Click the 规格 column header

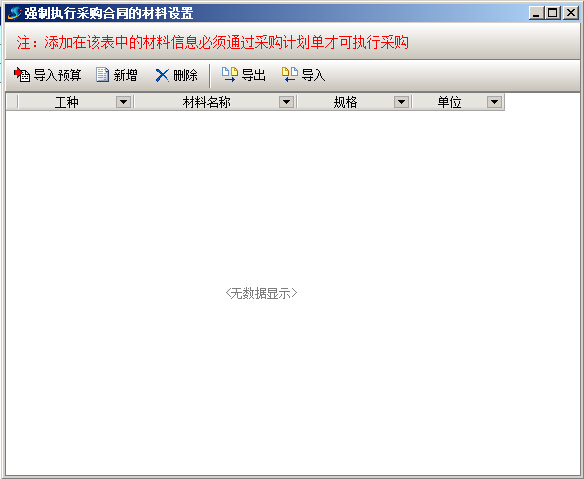[346, 102]
